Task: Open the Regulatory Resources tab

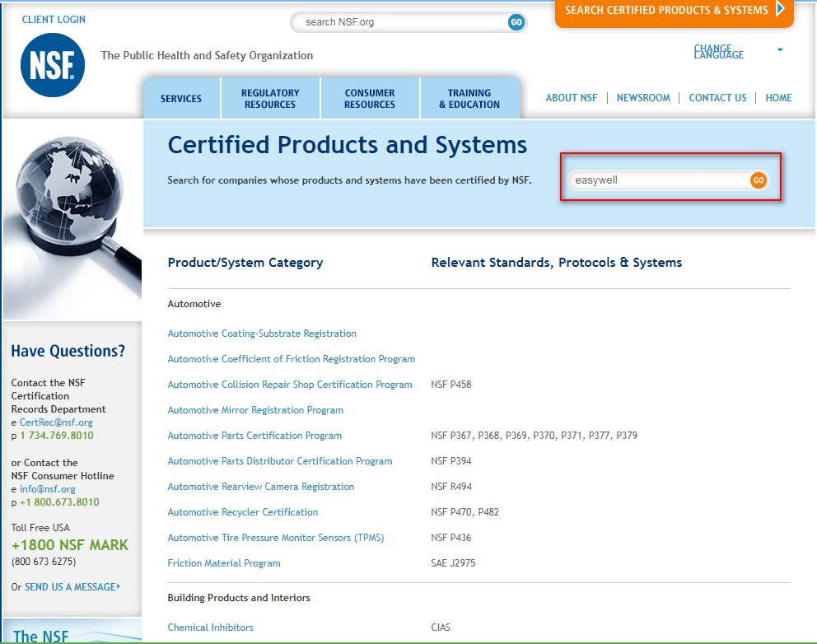Action: click(270, 99)
